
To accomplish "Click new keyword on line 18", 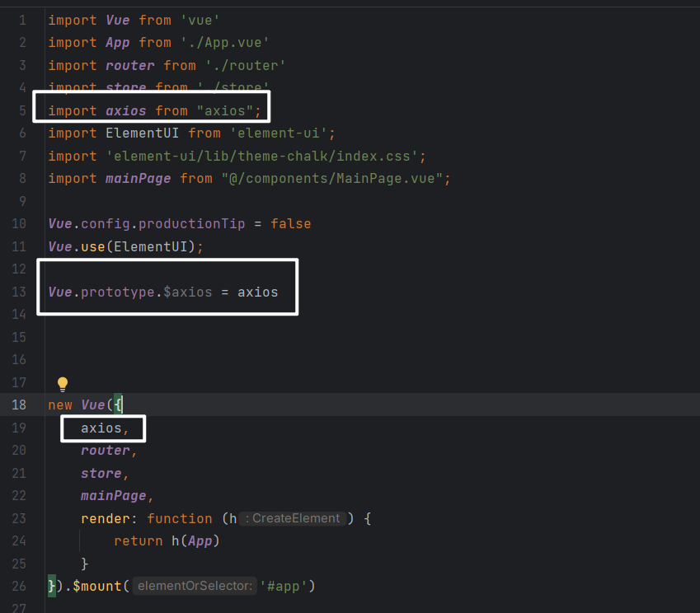I will point(60,405).
